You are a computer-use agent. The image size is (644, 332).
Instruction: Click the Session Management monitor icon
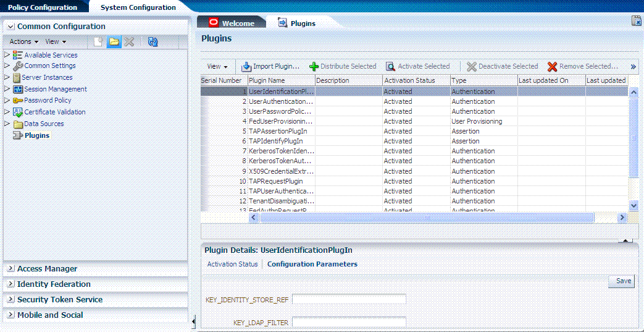click(18, 89)
